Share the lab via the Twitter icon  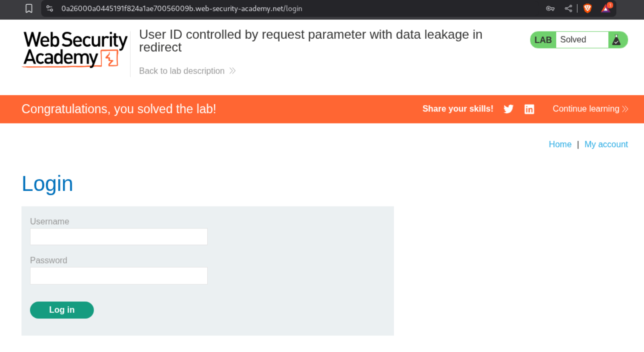click(x=508, y=109)
